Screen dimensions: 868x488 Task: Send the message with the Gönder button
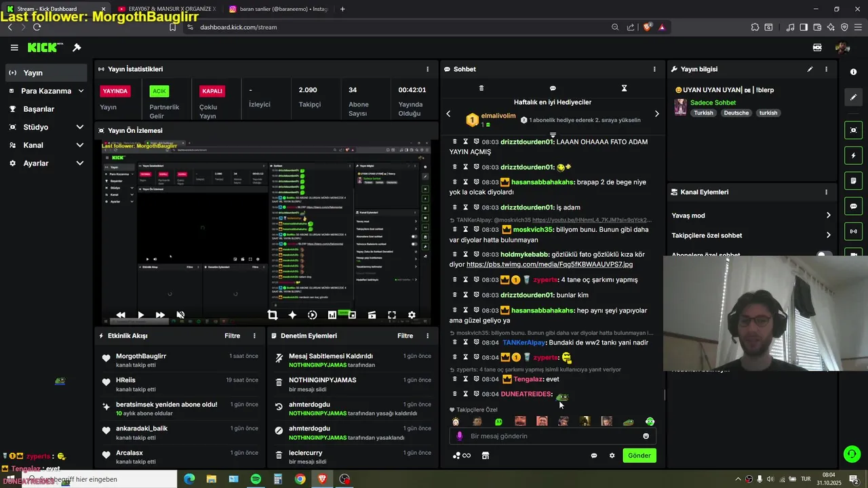point(639,455)
